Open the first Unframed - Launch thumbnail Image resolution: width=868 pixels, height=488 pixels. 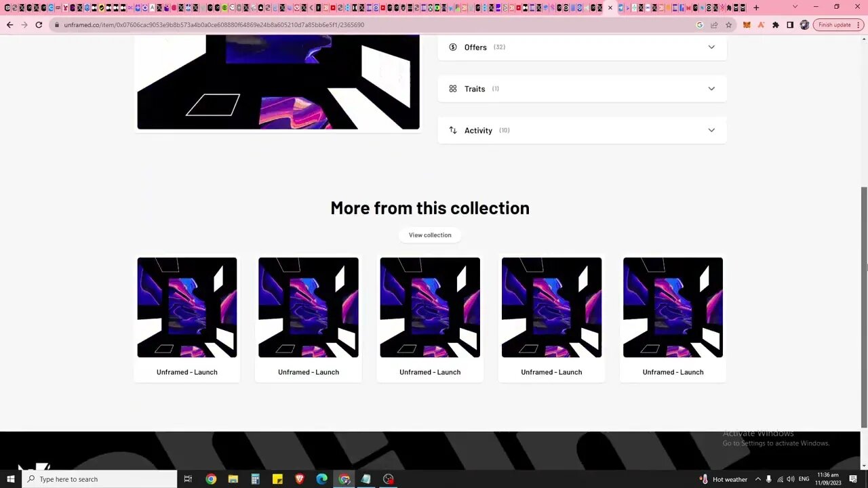coord(187,307)
